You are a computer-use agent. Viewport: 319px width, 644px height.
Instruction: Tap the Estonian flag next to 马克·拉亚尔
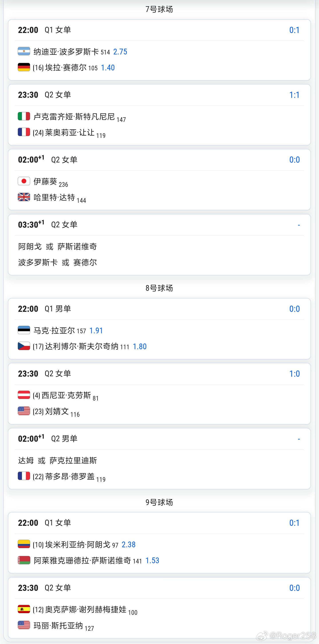coord(24,330)
